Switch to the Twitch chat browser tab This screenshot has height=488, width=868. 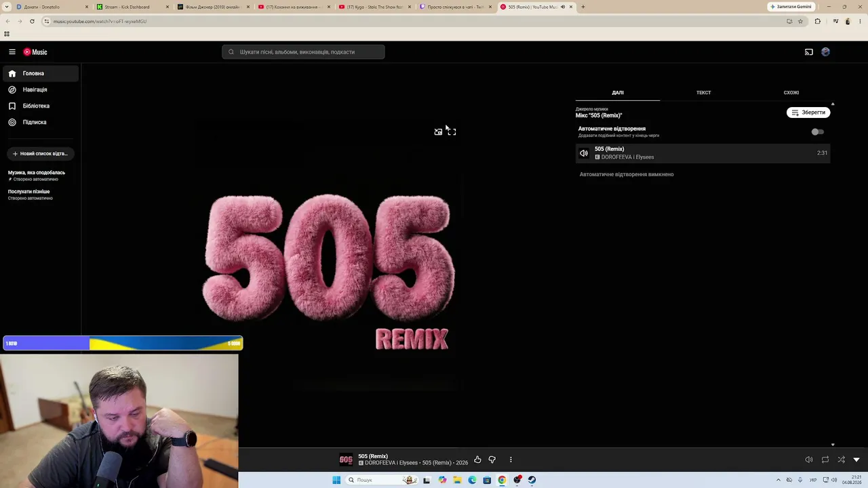[x=455, y=7]
